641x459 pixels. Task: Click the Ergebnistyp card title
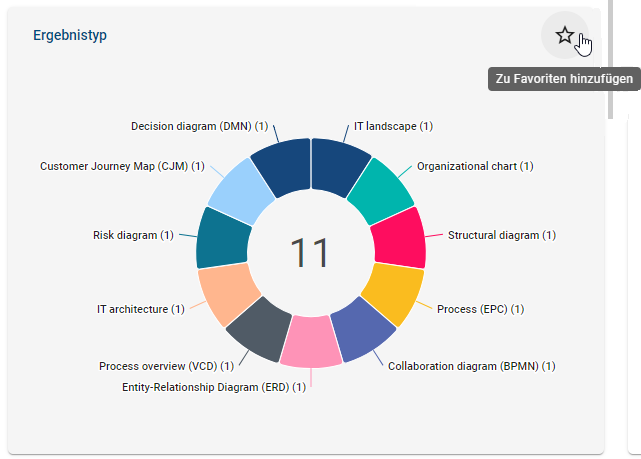coord(70,35)
